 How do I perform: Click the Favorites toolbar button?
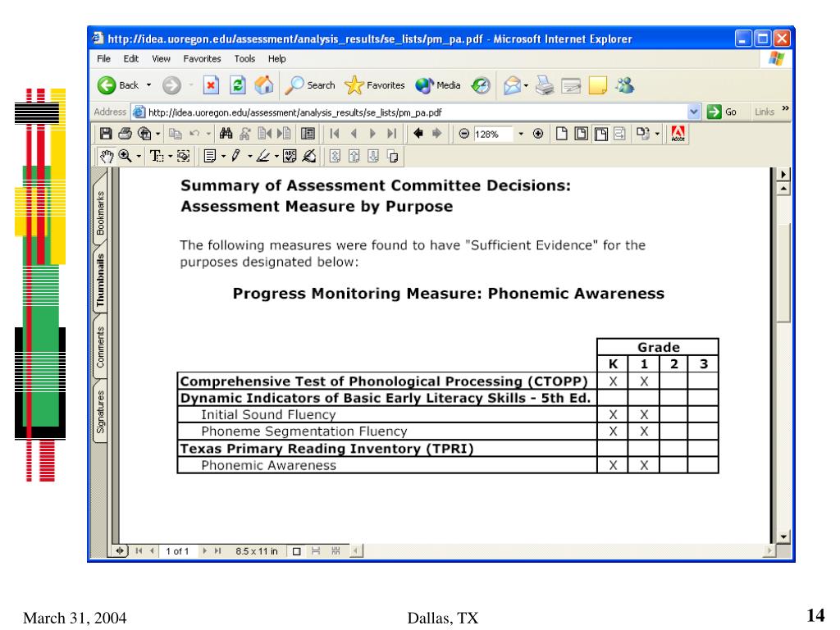pos(375,85)
